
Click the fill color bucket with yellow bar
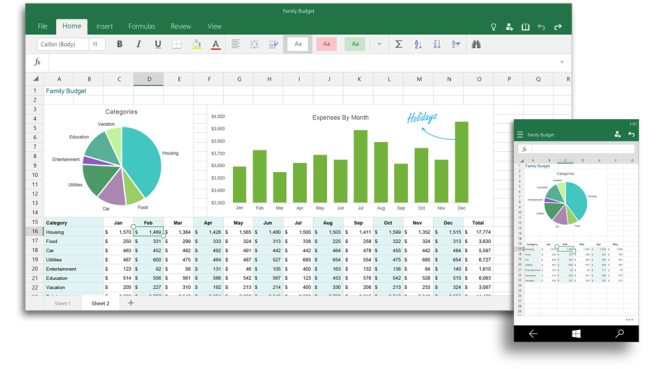[x=196, y=44]
